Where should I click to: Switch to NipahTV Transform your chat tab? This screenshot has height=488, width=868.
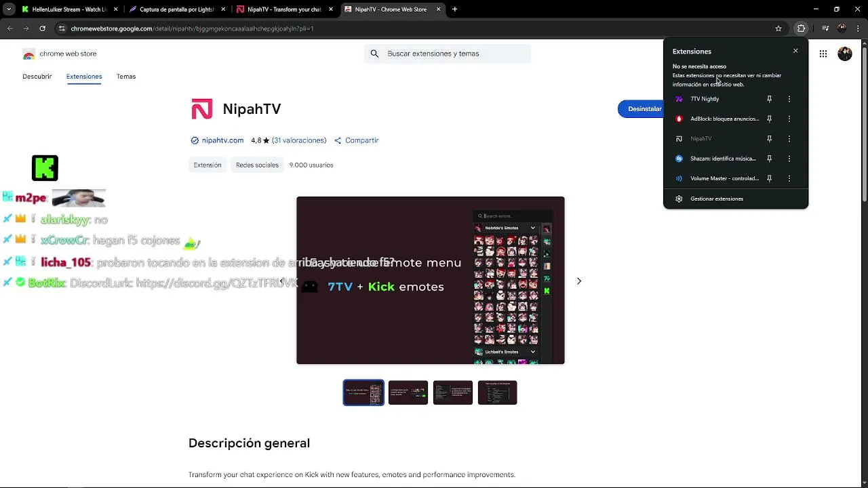[x=283, y=9]
